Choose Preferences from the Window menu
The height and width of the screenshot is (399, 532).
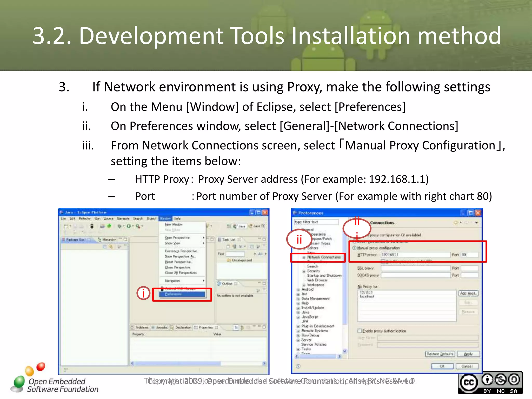pos(182,294)
